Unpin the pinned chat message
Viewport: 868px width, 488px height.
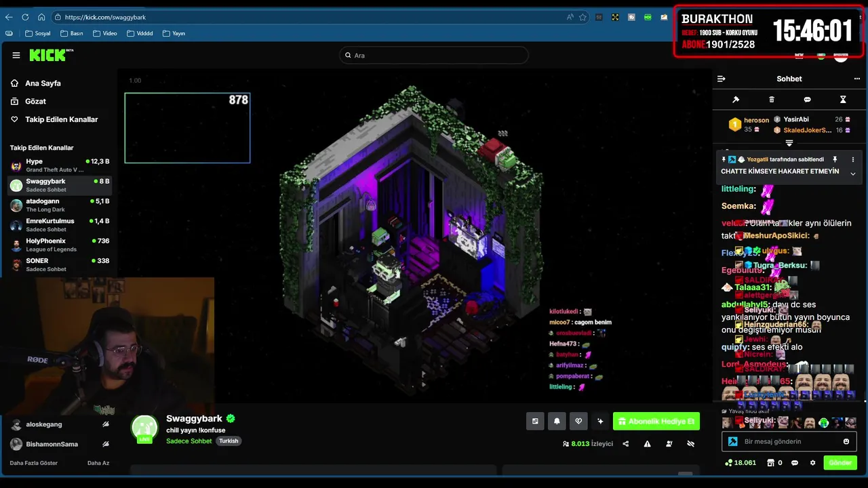[835, 160]
